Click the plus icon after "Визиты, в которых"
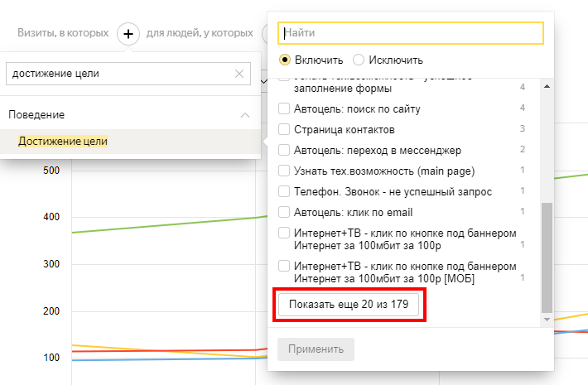 click(x=128, y=34)
